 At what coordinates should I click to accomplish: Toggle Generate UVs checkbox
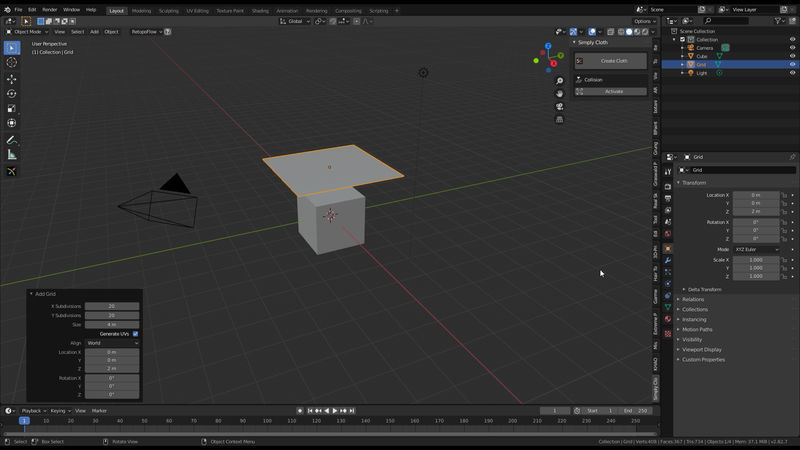[135, 334]
